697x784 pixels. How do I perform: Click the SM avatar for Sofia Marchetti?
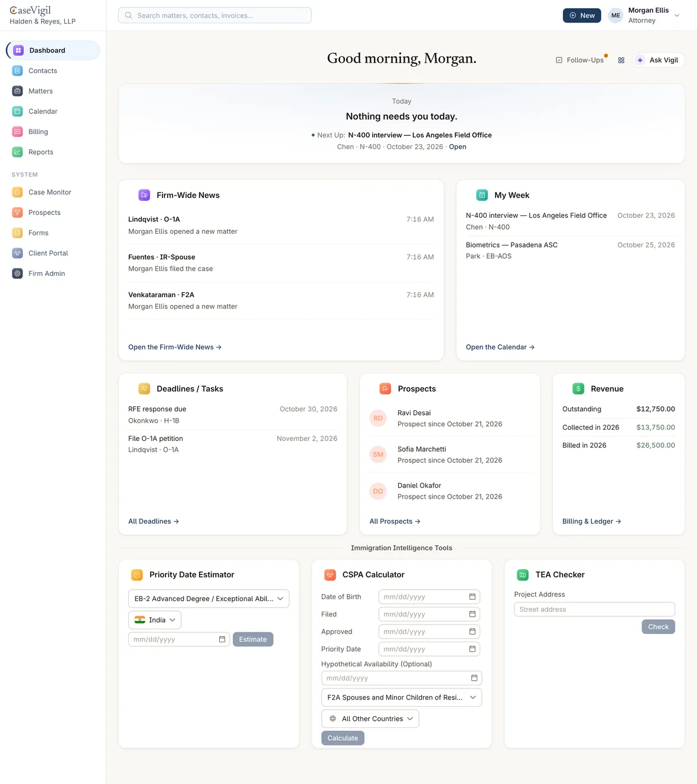[378, 455]
